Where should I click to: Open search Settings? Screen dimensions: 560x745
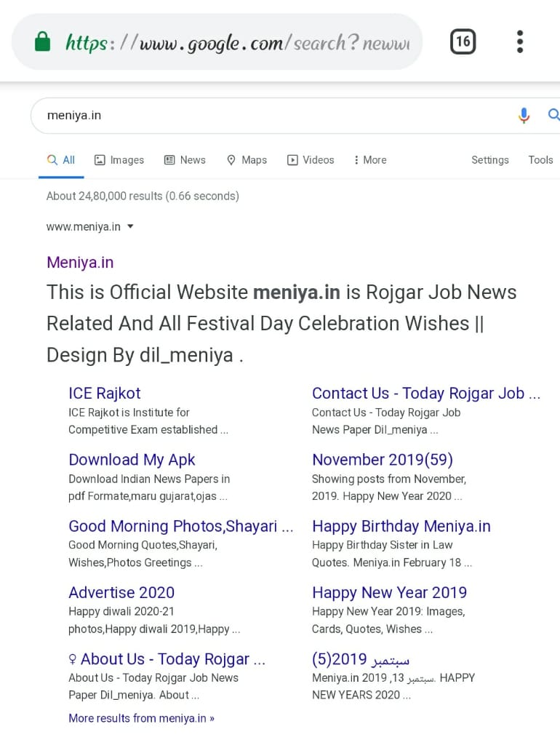tap(489, 160)
